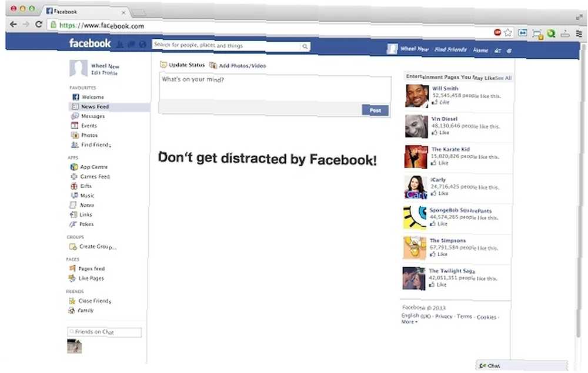Open notifications globe icon in header

coord(142,44)
